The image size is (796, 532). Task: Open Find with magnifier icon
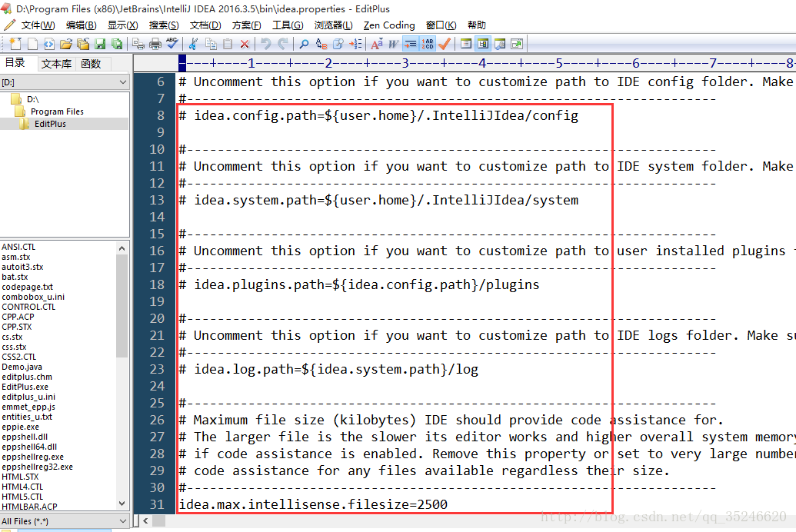[304, 44]
